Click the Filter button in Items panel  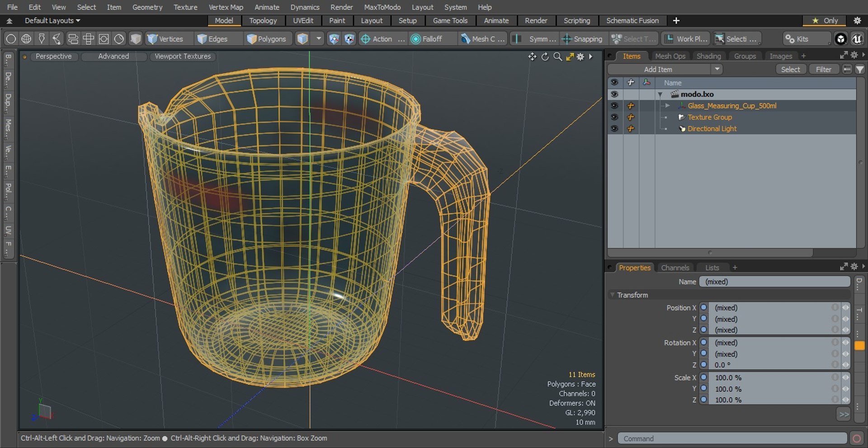(x=824, y=69)
